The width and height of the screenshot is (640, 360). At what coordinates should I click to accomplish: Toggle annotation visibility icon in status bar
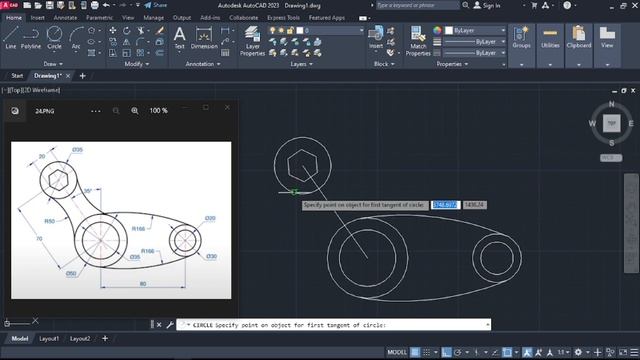[527, 352]
